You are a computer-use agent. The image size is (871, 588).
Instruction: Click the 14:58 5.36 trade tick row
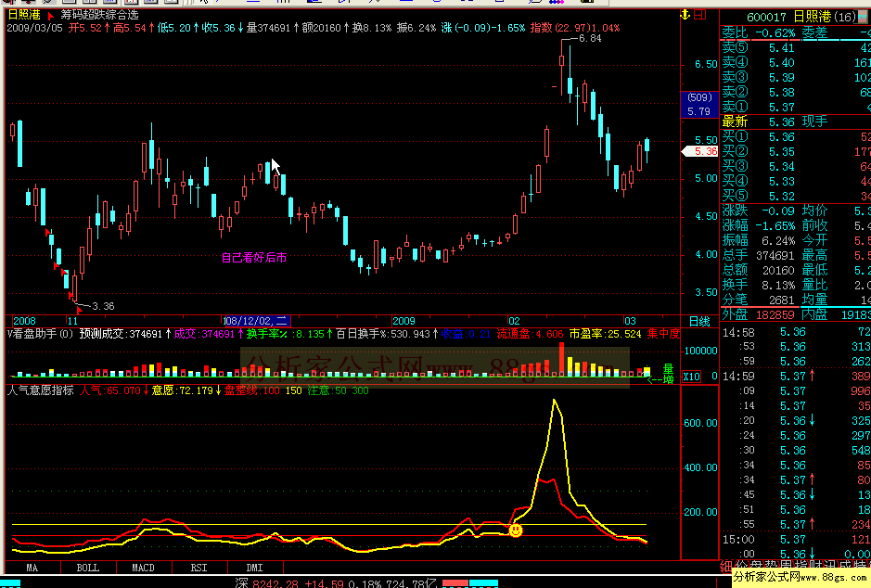[x=796, y=332]
